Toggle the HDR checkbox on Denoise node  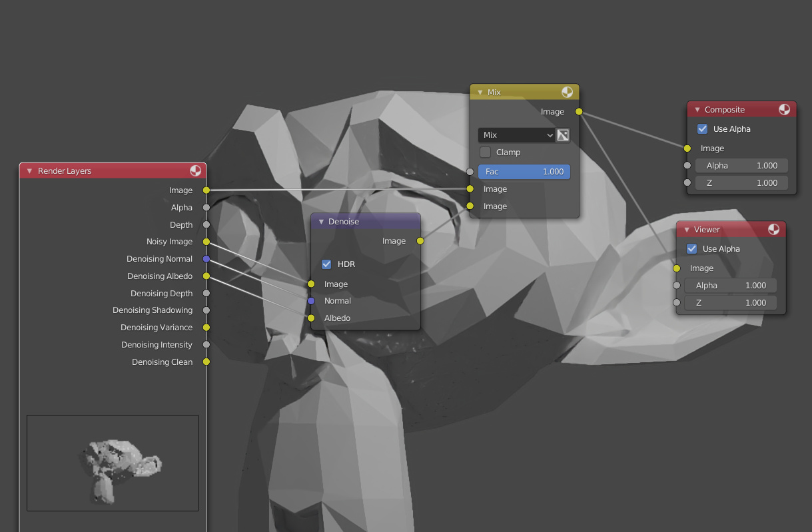click(326, 264)
